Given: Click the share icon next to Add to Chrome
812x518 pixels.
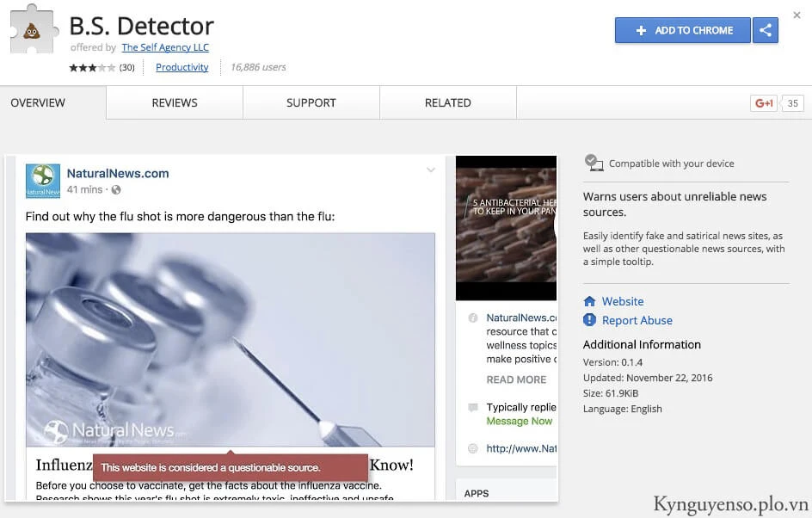Looking at the screenshot, I should coord(766,30).
